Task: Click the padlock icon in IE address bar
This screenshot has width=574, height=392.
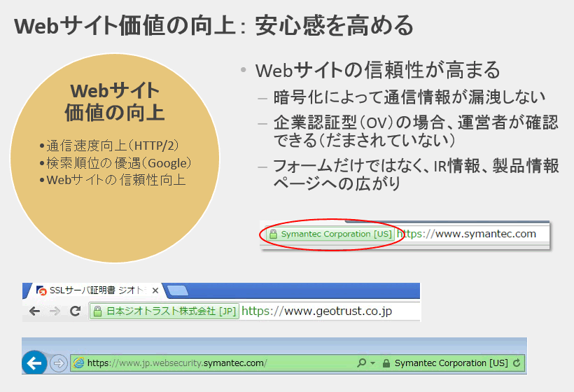Action: pos(386,363)
